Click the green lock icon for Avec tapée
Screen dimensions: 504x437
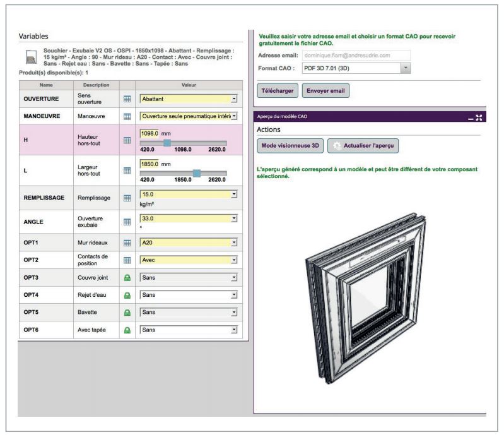127,330
